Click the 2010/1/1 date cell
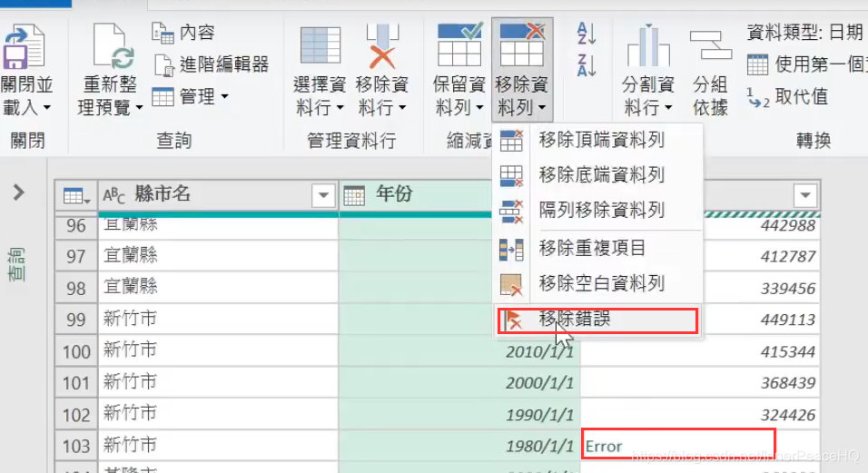Image resolution: width=868 pixels, height=473 pixels. [x=459, y=351]
